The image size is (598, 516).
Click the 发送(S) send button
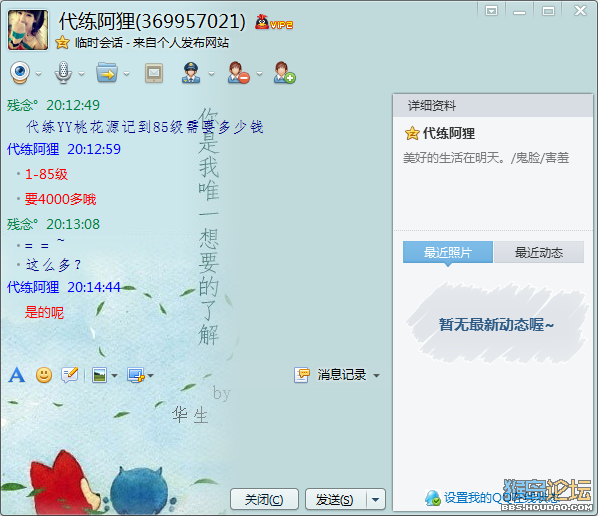[335, 499]
